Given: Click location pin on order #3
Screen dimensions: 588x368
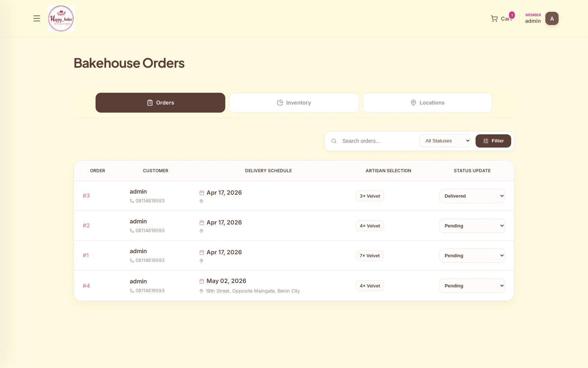Looking at the screenshot, I should tap(201, 201).
